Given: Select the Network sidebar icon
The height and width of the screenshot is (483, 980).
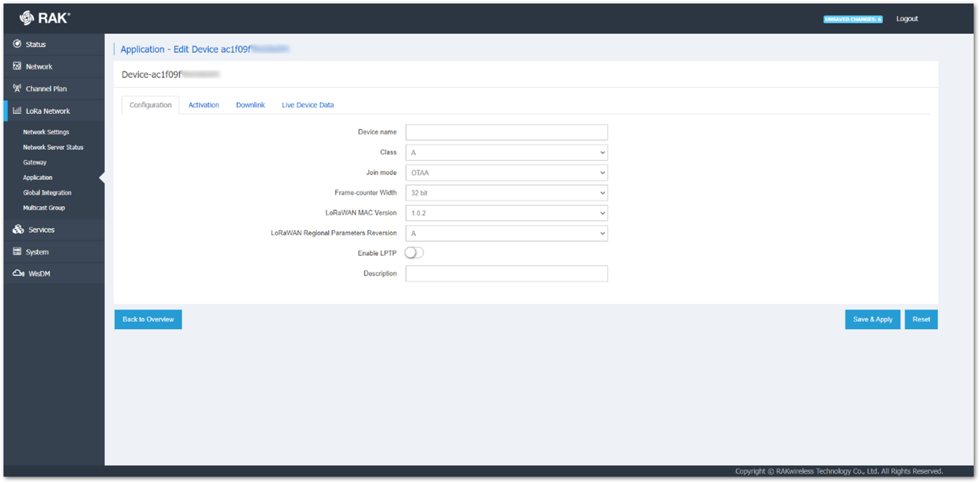Looking at the screenshot, I should pos(16,65).
